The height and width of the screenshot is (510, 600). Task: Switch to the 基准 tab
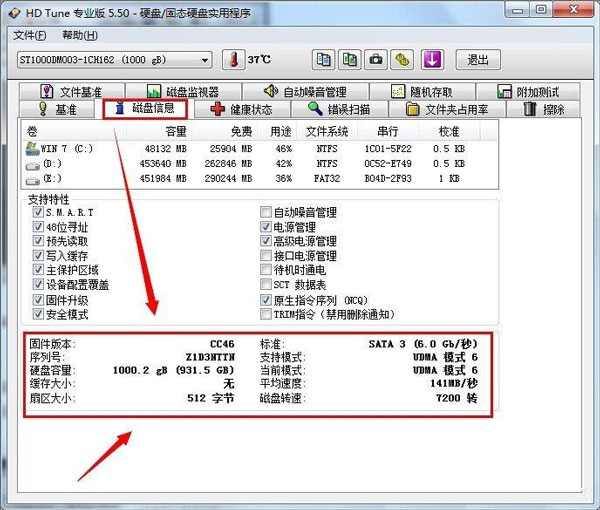57,109
